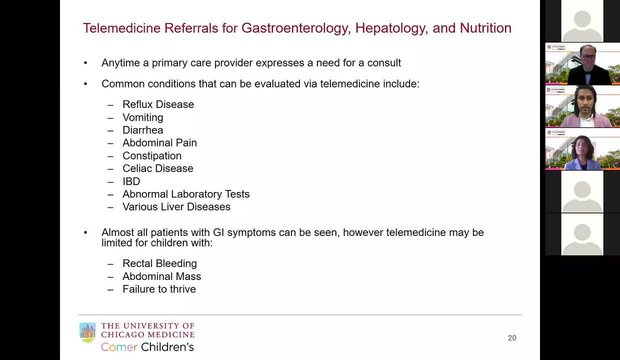Click the Reflux Disease list item
This screenshot has height=360, width=620.
click(x=158, y=104)
